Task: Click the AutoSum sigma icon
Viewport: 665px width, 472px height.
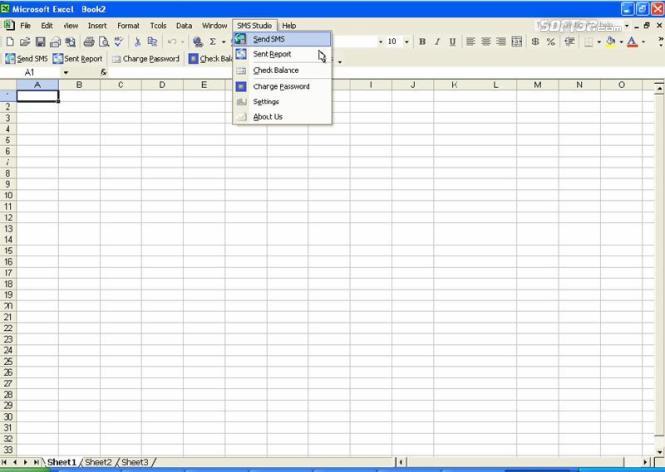Action: [x=212, y=42]
